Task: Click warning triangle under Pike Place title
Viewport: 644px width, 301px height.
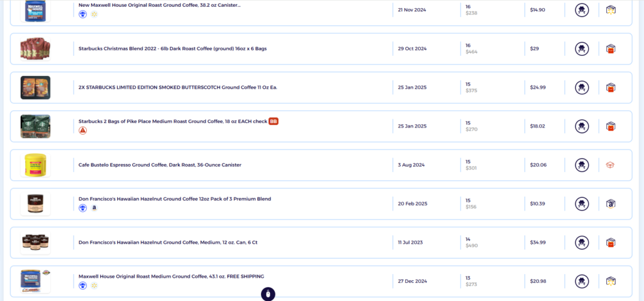Action: 83,131
